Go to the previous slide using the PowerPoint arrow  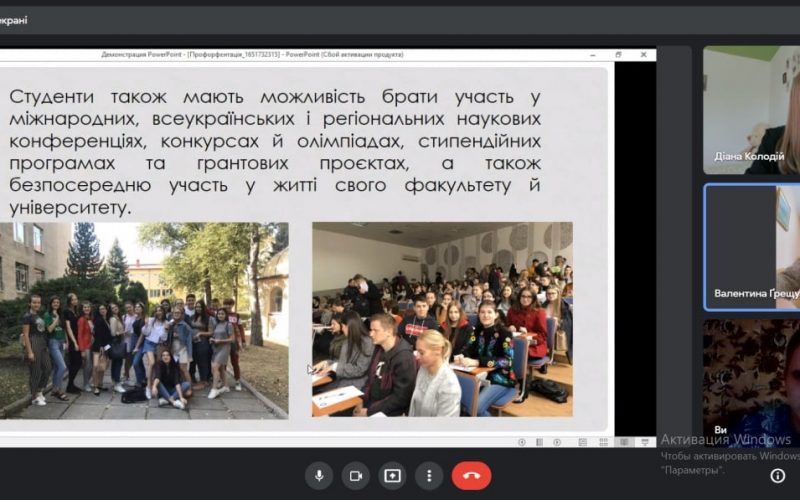[x=523, y=441]
